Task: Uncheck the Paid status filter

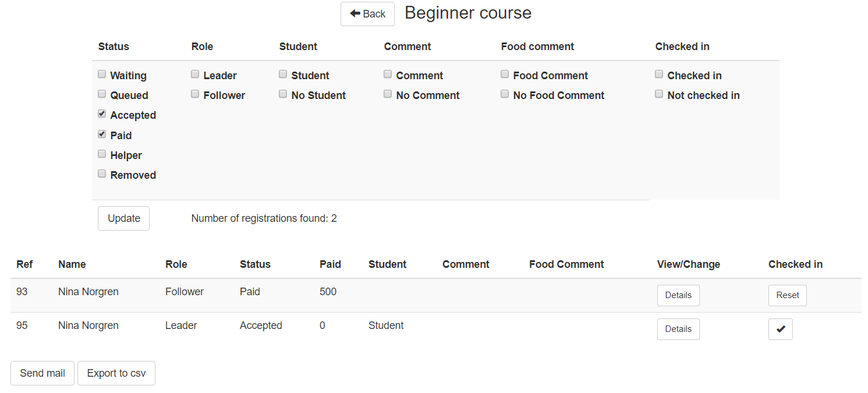Action: pyautogui.click(x=102, y=134)
